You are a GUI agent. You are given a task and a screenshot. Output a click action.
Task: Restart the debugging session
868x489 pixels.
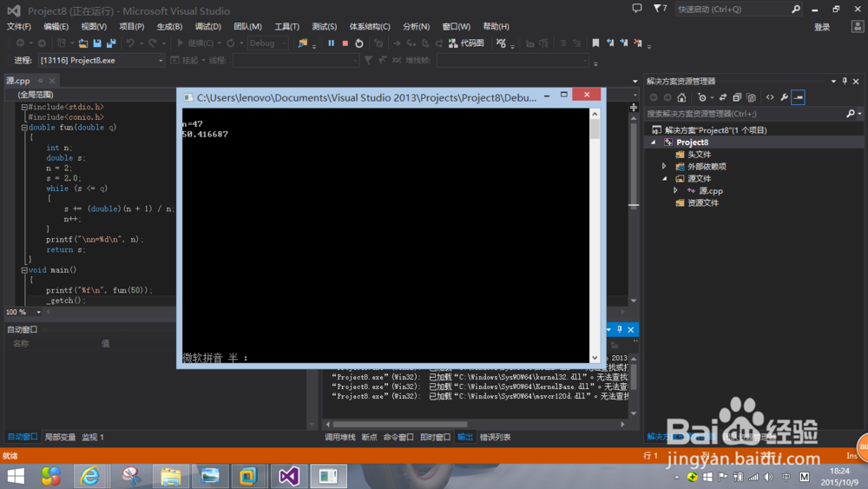click(x=358, y=43)
